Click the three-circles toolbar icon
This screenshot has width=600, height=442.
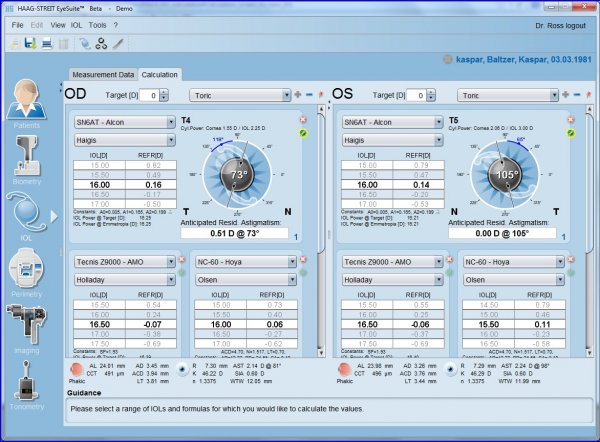tap(101, 44)
